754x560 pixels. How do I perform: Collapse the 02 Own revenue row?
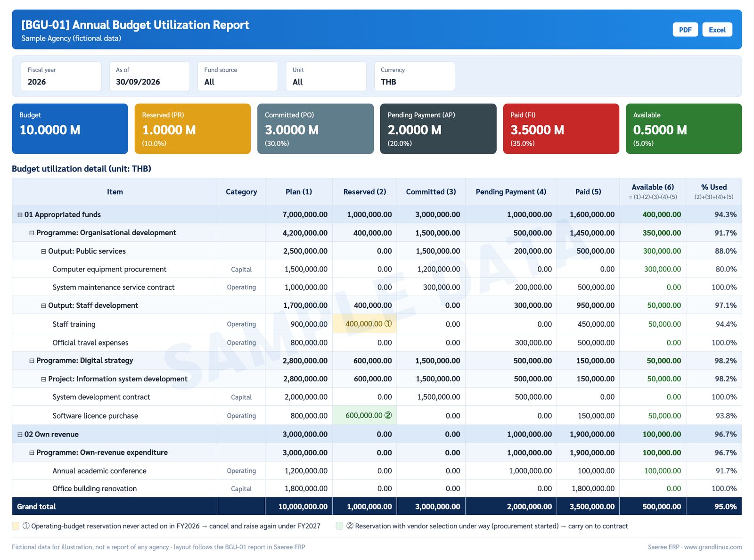click(x=20, y=435)
